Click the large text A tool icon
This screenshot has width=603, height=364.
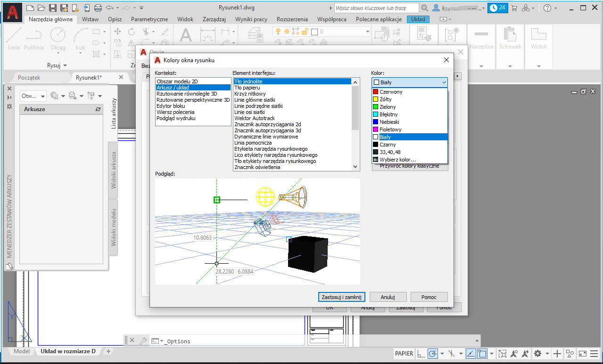tap(186, 35)
